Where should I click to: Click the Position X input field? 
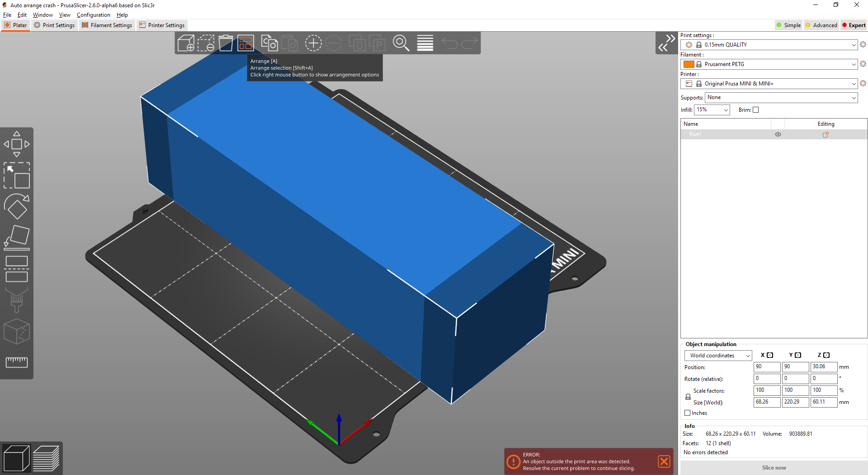pos(767,367)
